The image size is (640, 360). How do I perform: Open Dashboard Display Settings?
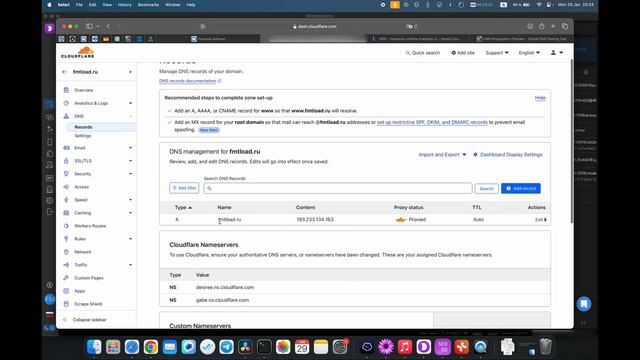(x=508, y=155)
